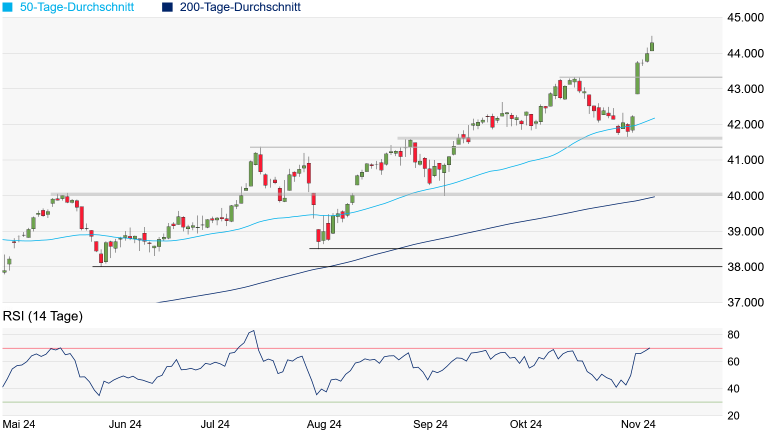Click the dark blue 200-Tage-Durchschnitt legend swatch
765x430 pixels.
167,8
